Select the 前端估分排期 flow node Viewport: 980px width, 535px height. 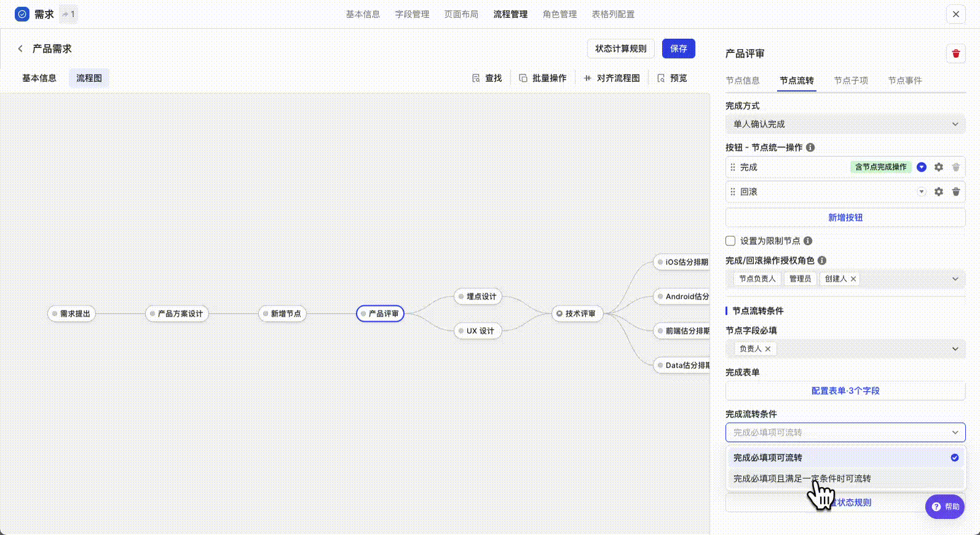(x=682, y=331)
